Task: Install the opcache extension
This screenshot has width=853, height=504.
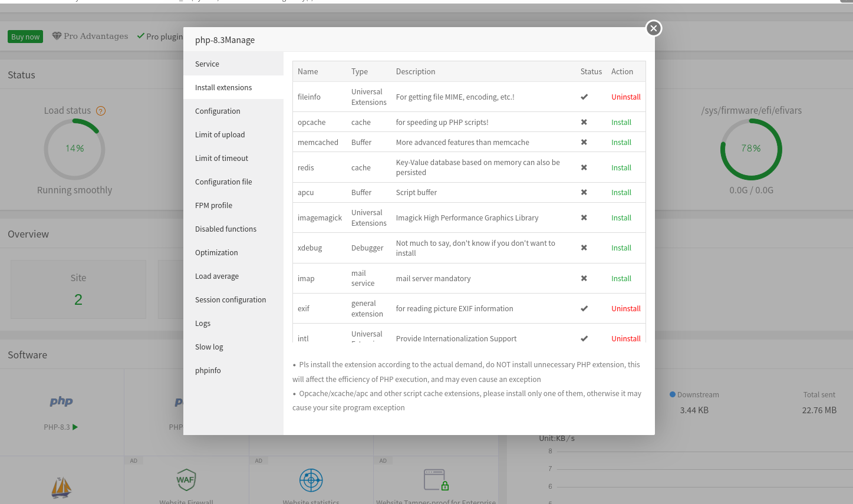Action: pos(621,122)
